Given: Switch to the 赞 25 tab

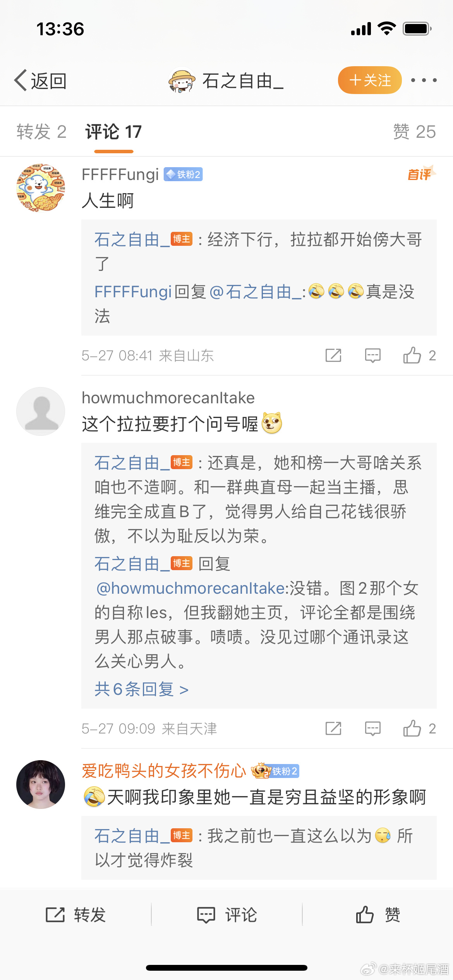Looking at the screenshot, I should [414, 132].
